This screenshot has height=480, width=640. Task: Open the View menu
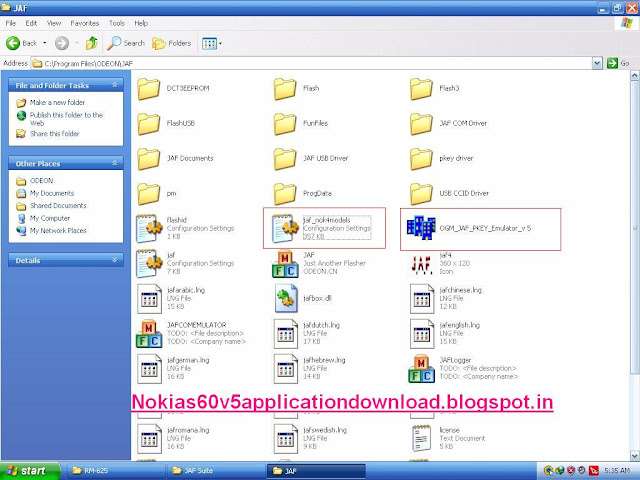[54, 23]
